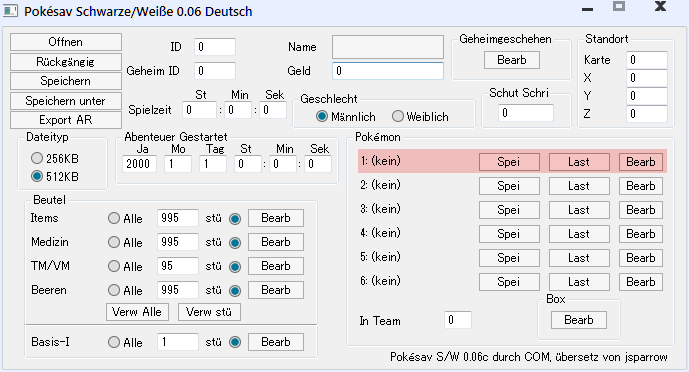Select stü radio for Basis-I
The height and width of the screenshot is (372, 689).
pyautogui.click(x=235, y=342)
